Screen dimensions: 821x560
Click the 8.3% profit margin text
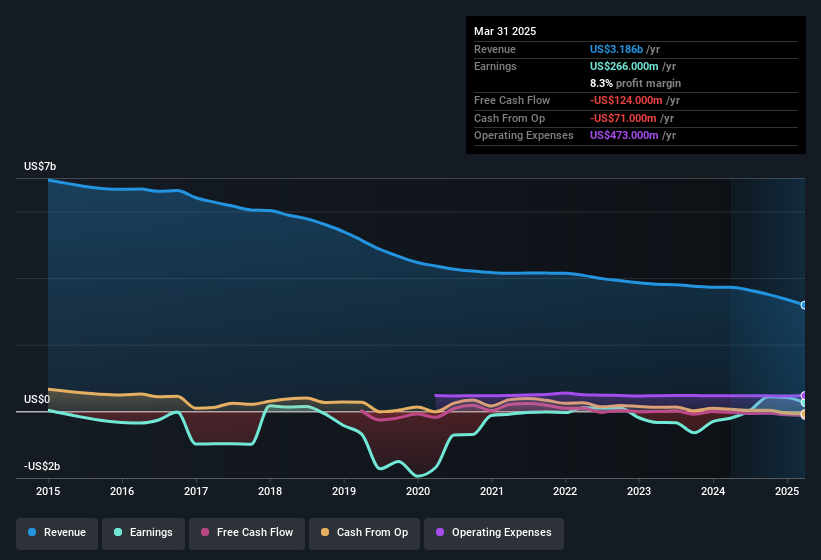pos(635,83)
